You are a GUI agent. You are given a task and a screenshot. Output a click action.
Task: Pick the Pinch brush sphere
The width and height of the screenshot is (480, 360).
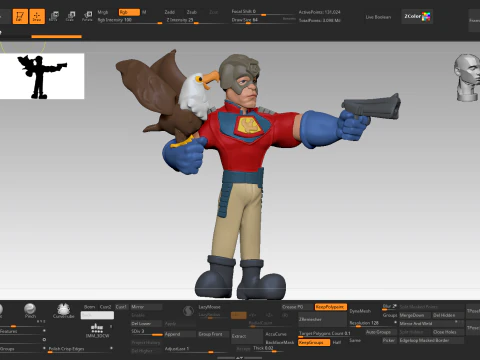30,310
